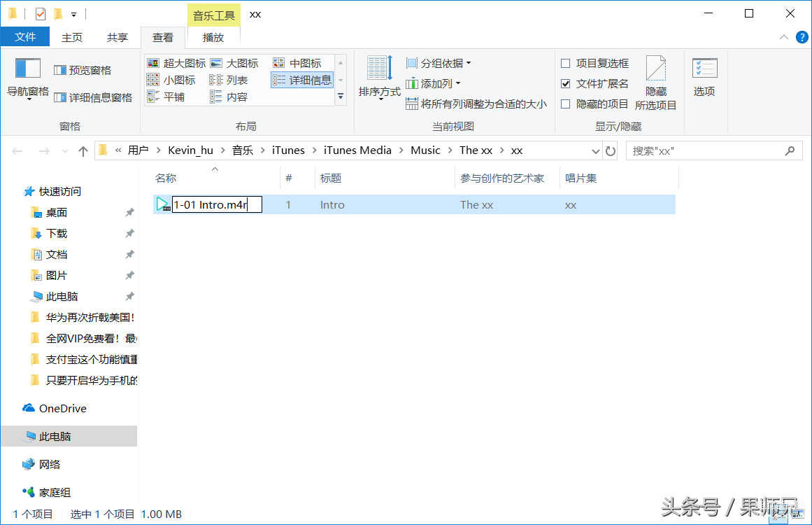Navigate back to previous folder
The image size is (812, 525).
pos(17,150)
